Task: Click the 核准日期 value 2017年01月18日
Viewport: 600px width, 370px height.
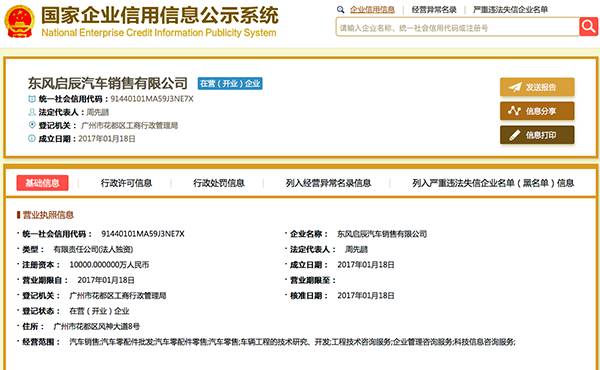Action: [365, 296]
